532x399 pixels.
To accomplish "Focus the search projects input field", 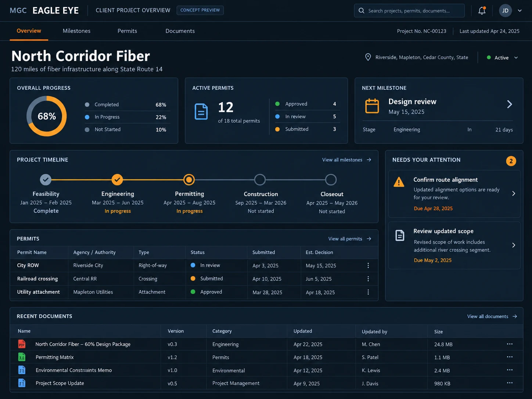I will (x=409, y=11).
